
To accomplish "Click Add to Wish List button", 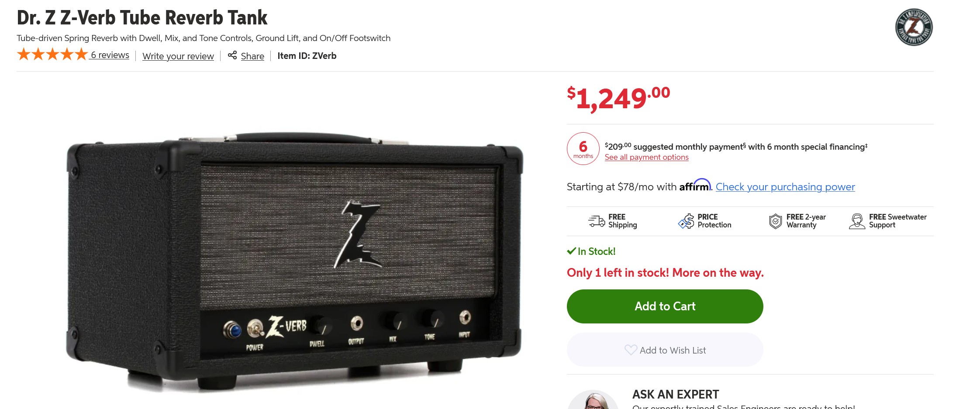I will 665,350.
